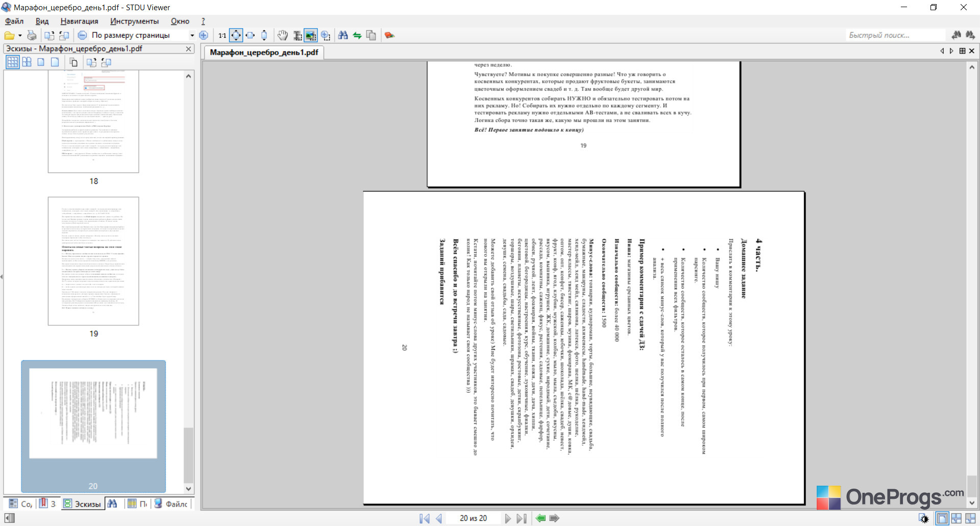Switch thumbnails to large single-page size
This screenshot has height=526, width=980.
[55, 62]
